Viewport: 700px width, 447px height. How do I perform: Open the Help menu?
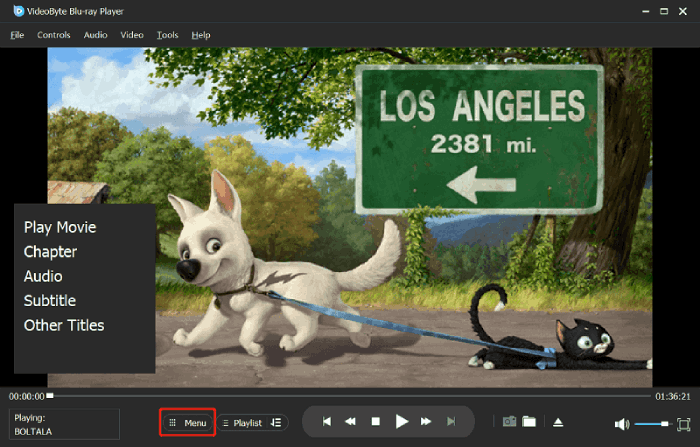coord(200,35)
